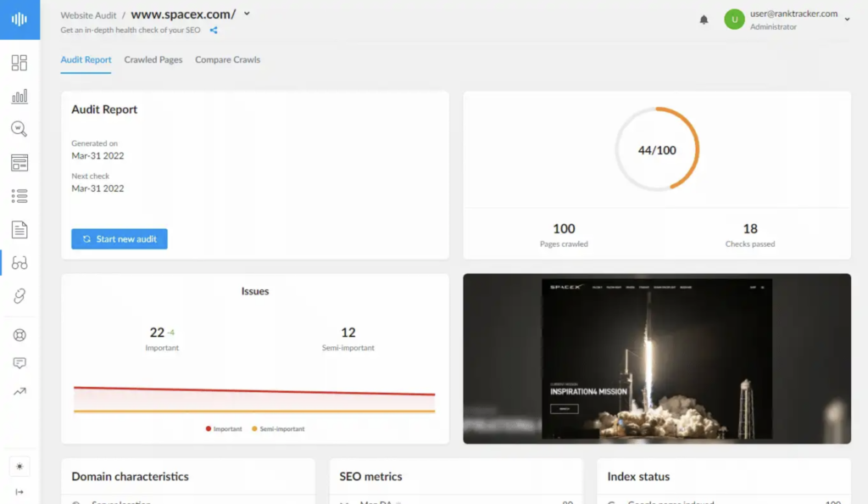Click the user@ranktracker.com account name

[x=793, y=14]
